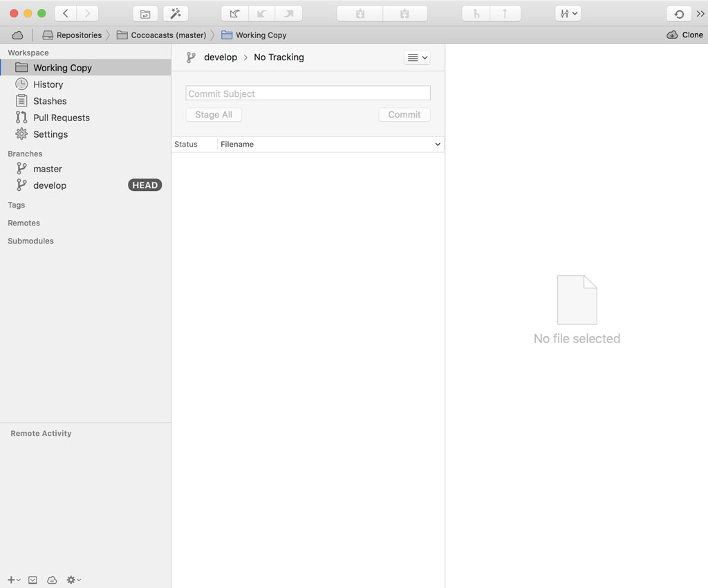Image resolution: width=708 pixels, height=588 pixels.
Task: Click the Clone cloud download icon
Action: (x=672, y=35)
